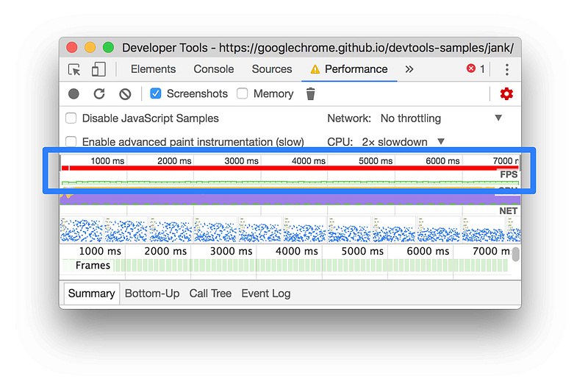Click the overview 3000 ms time marker
This screenshot has height=390, width=588.
(x=241, y=161)
